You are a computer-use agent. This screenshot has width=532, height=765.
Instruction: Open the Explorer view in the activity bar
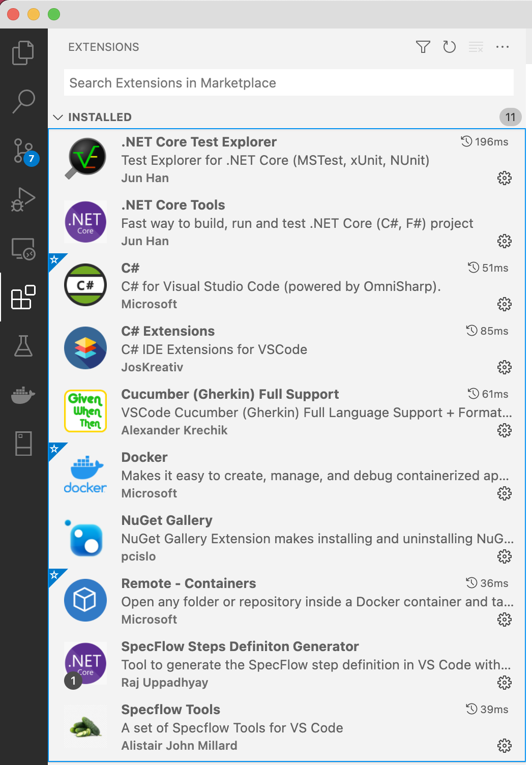tap(23, 51)
